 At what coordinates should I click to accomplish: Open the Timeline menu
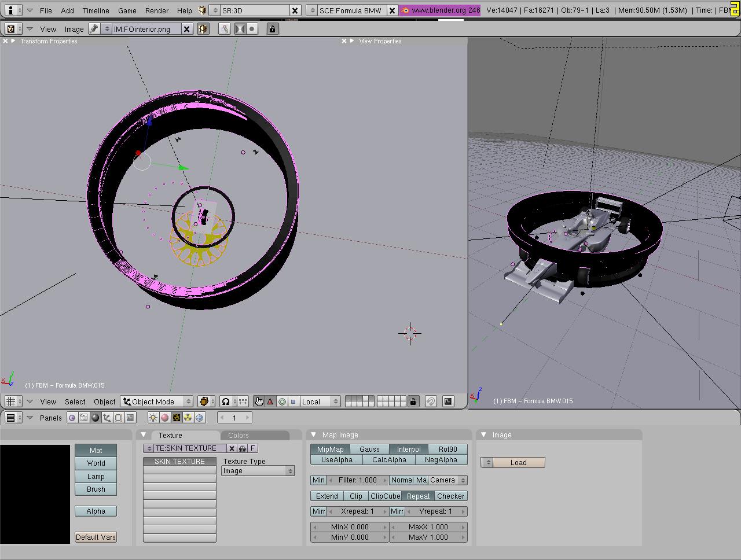(96, 10)
